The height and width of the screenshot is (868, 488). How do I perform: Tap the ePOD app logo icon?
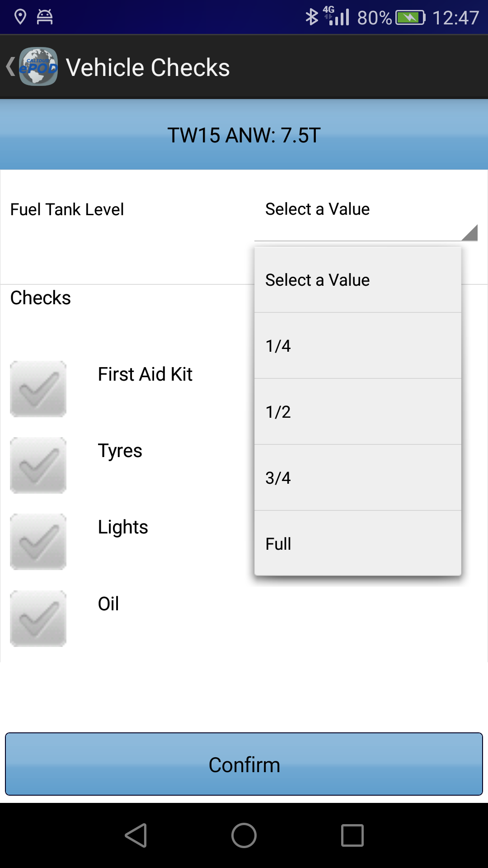tap(38, 67)
